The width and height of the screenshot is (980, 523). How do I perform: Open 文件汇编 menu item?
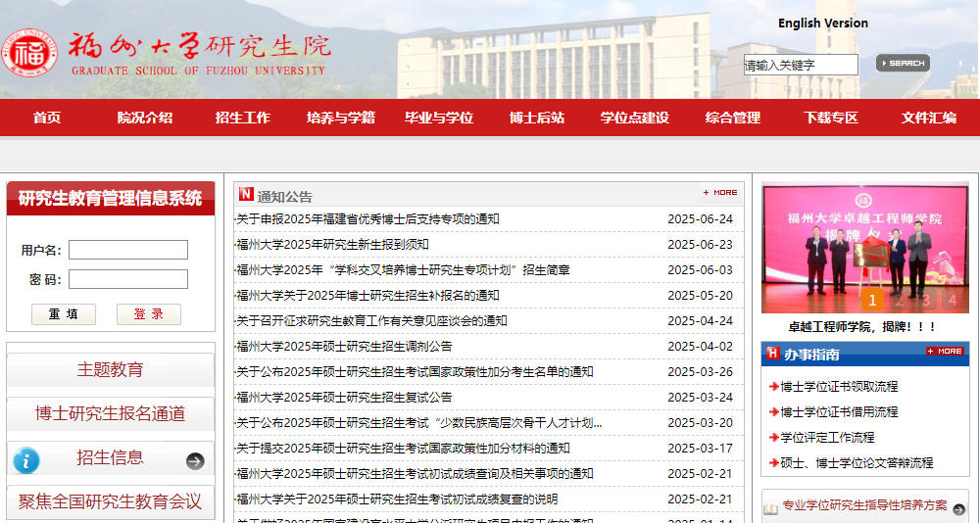point(929,118)
